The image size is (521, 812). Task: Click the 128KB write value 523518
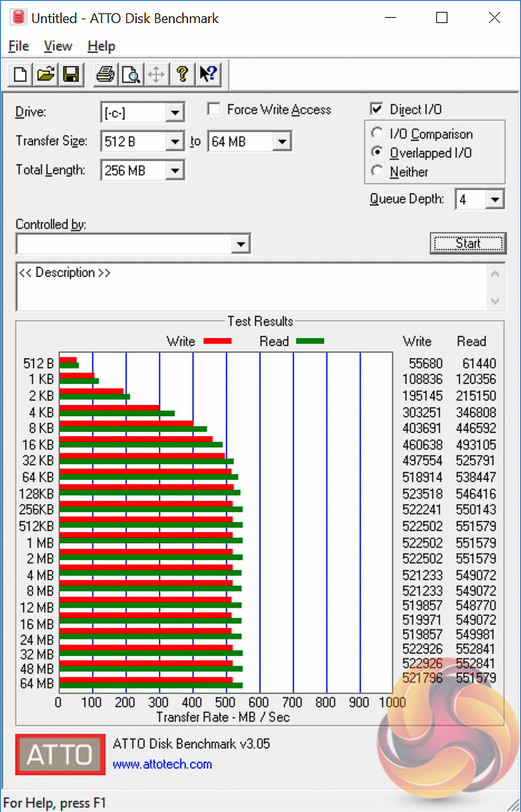point(422,493)
